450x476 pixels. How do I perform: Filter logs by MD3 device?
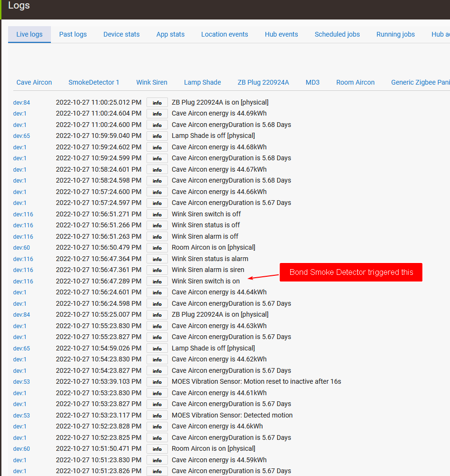(x=313, y=82)
